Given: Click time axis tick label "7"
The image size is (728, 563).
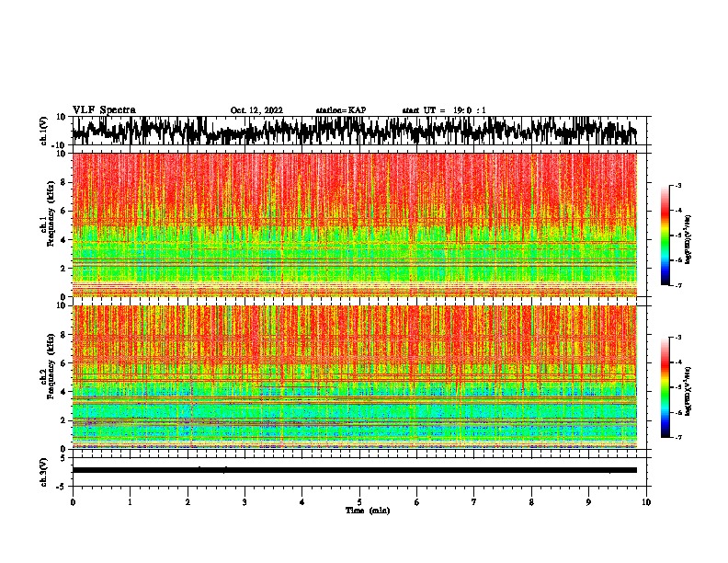Looking at the screenshot, I should click(474, 502).
